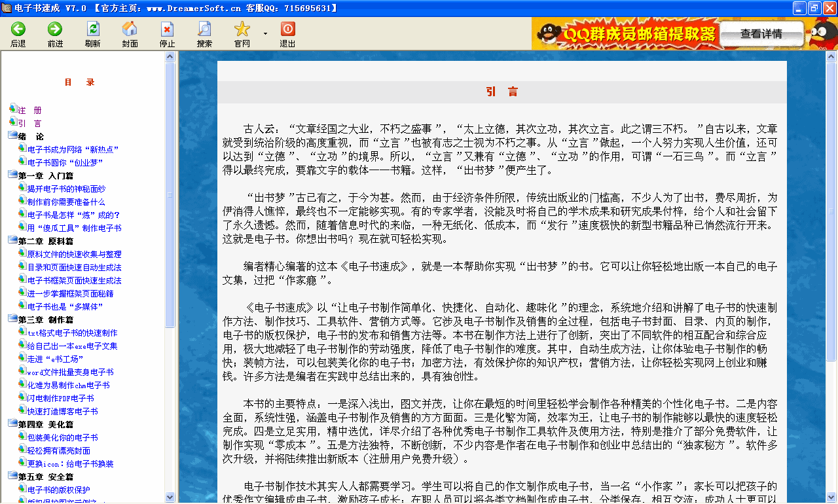Image resolution: width=838 pixels, height=504 pixels.
Task: Open 包装美化你的电子书 topic link
Action: (62, 437)
